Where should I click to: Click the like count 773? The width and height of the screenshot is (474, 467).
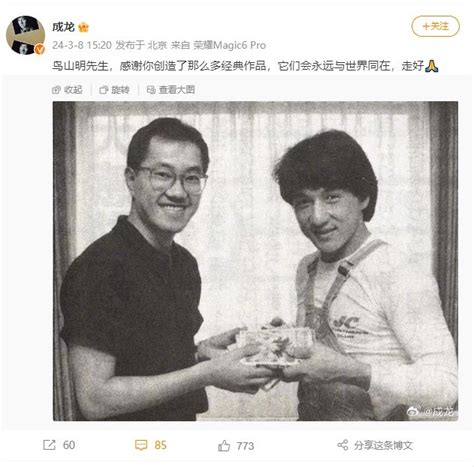point(245,446)
